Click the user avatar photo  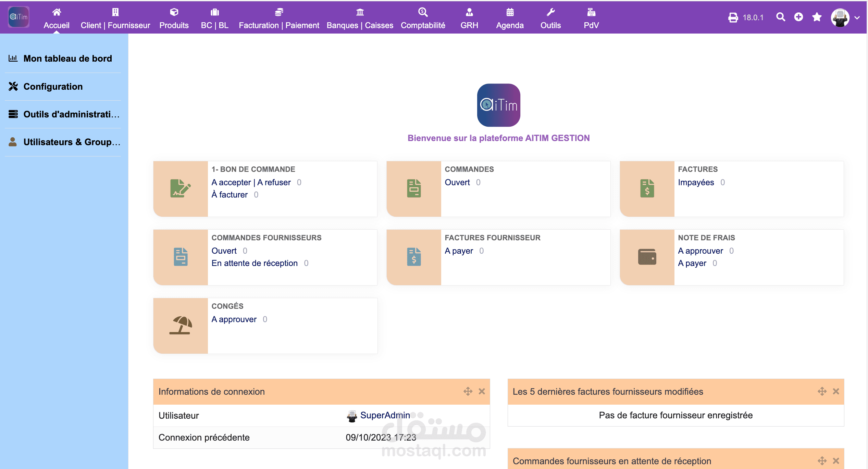(840, 17)
